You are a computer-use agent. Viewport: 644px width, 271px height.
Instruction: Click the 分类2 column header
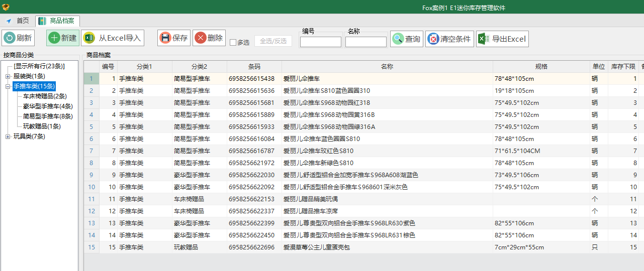click(200, 67)
